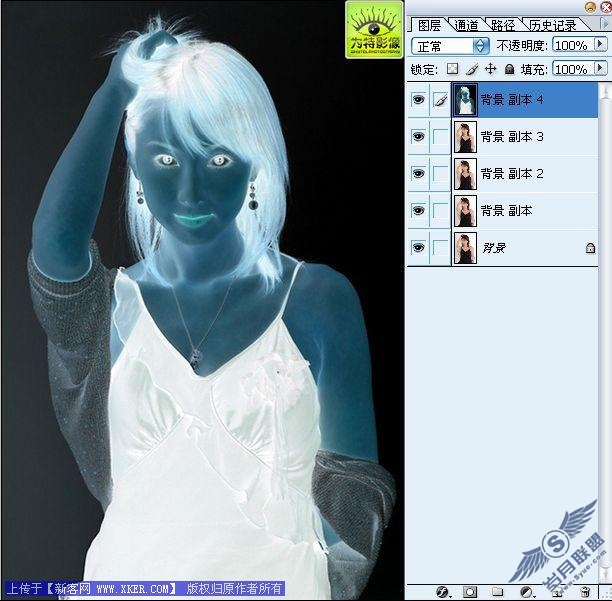Select the 背景 副本 3 layer thumbnail
Screen dimensions: 612x601
465,137
